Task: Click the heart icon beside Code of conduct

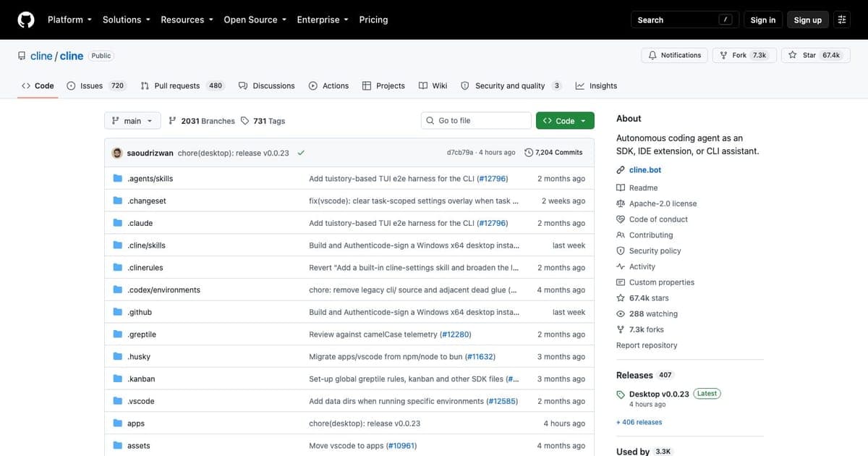Action: (x=621, y=219)
